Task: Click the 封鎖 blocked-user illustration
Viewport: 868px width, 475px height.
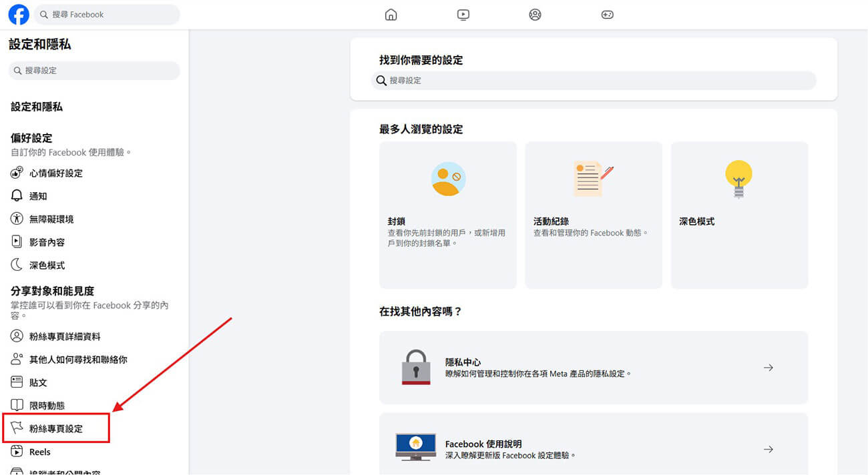Action: [x=448, y=179]
